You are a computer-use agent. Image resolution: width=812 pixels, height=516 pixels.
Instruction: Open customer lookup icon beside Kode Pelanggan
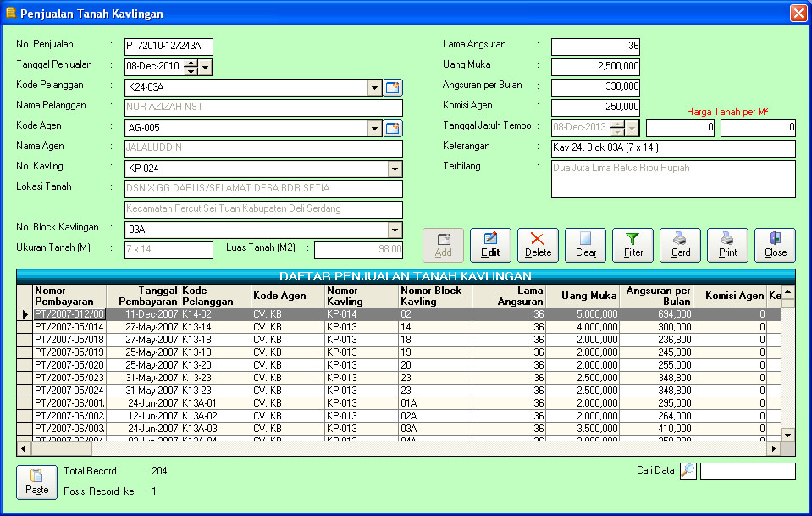(x=392, y=87)
